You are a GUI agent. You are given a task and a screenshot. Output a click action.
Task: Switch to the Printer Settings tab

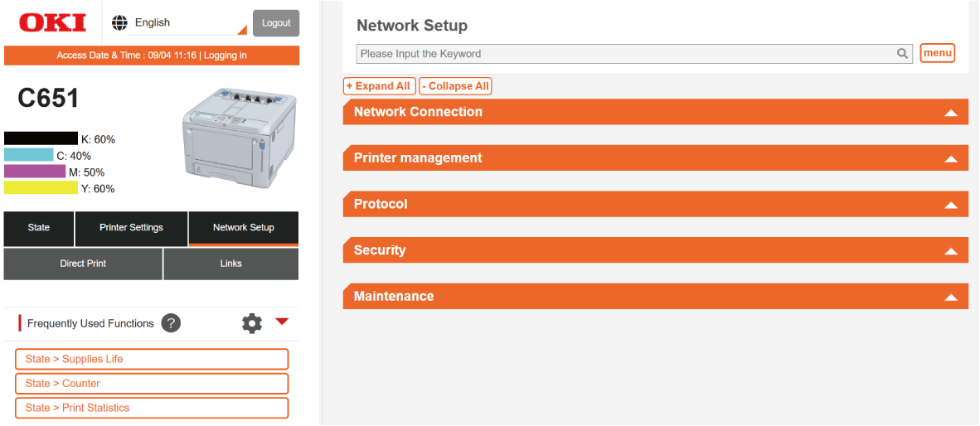[x=131, y=228]
